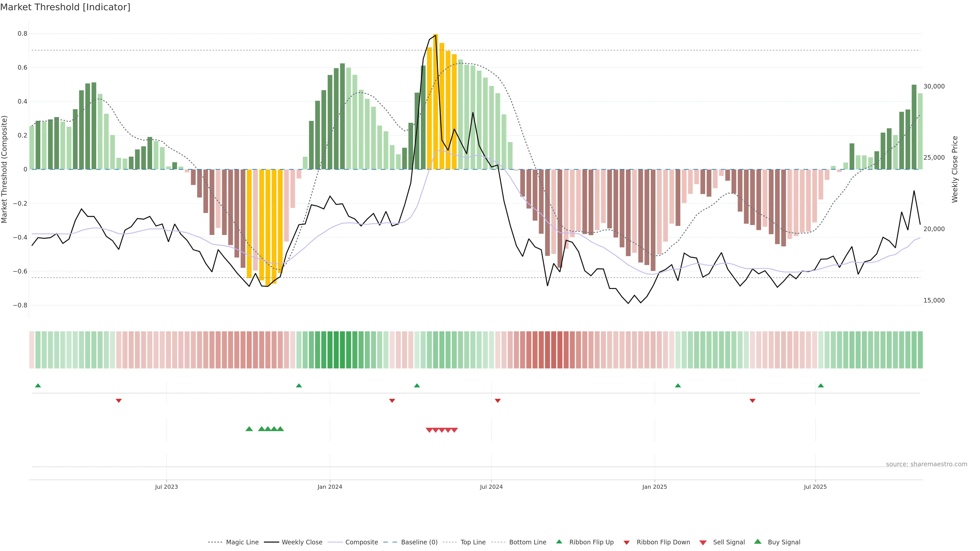This screenshot has height=551, width=980.
Task: Hide the Composite series via legend
Action: (x=361, y=542)
